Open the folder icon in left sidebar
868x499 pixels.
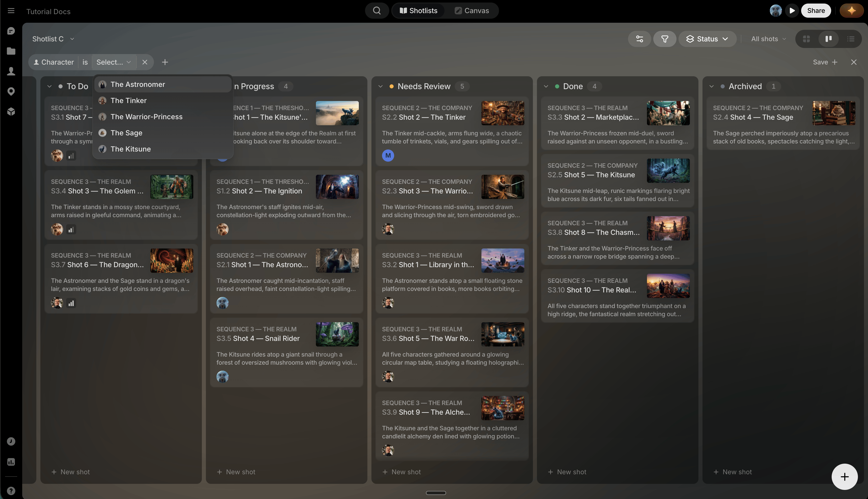[11, 51]
